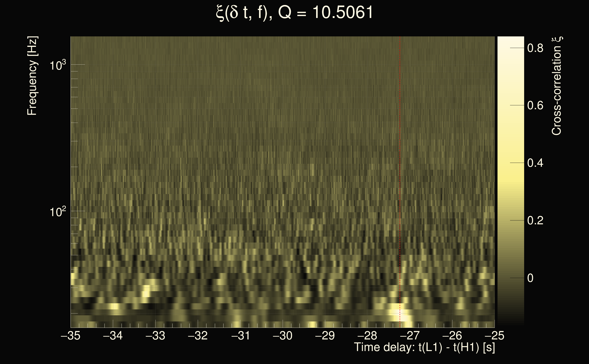Image resolution: width=589 pixels, height=364 pixels.
Task: Click the Cross-correlation ξ colorbar label
Action: [x=557, y=86]
